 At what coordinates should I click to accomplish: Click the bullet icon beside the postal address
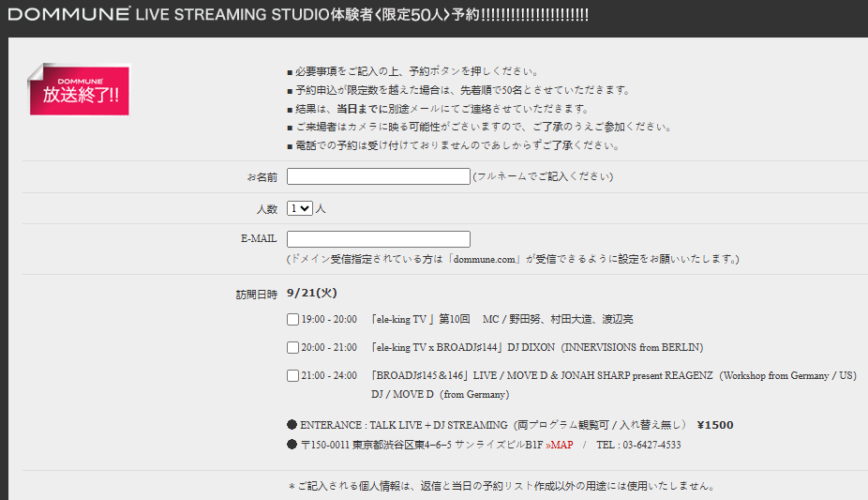click(292, 445)
